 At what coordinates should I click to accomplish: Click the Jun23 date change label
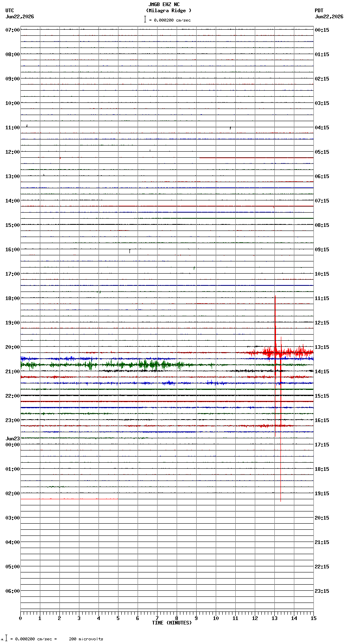(x=13, y=439)
